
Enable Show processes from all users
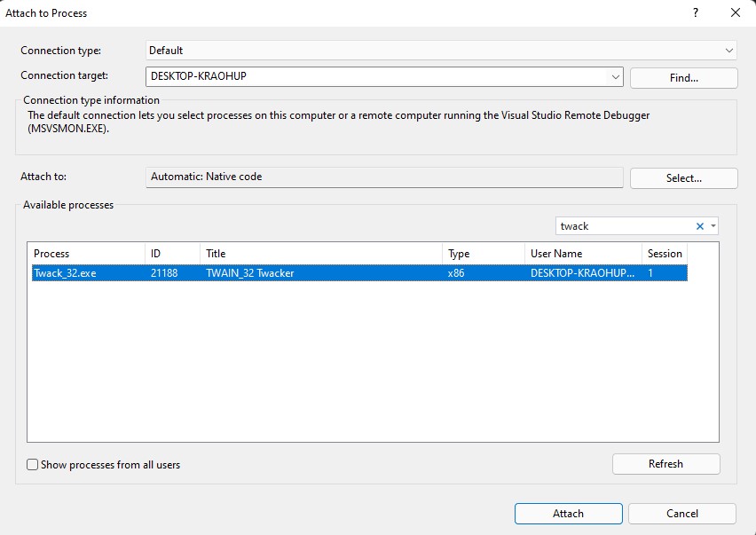[x=32, y=464]
